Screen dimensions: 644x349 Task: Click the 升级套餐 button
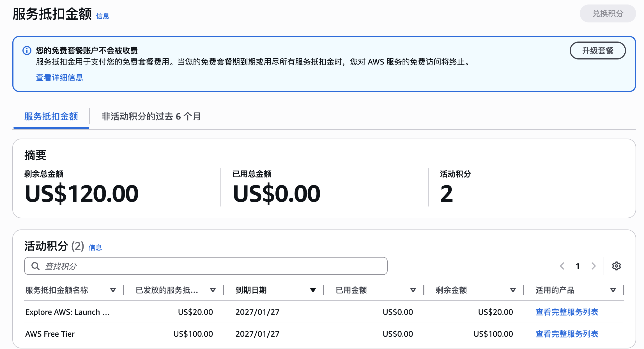point(597,50)
